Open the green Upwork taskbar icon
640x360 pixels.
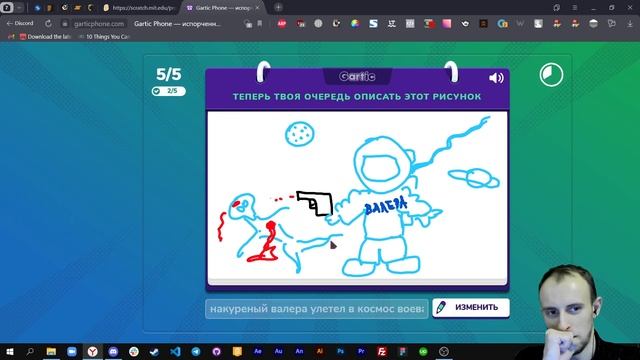pyautogui.click(x=423, y=351)
